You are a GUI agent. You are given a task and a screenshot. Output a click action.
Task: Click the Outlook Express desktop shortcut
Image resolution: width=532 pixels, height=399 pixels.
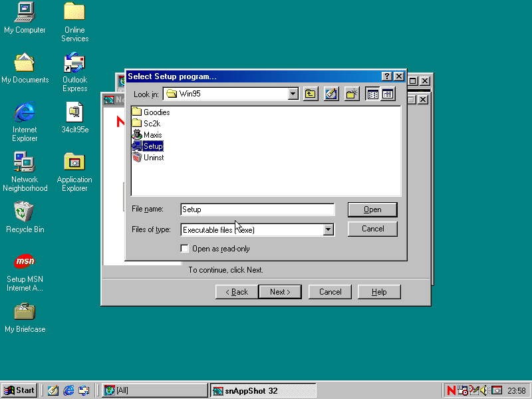tap(74, 72)
